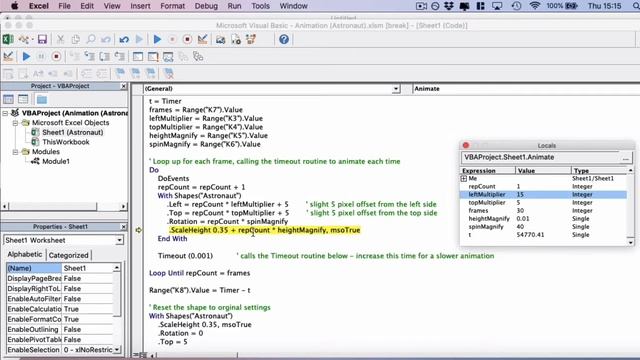
Task: Open the Animate procedure dropdown
Action: click(x=526, y=89)
